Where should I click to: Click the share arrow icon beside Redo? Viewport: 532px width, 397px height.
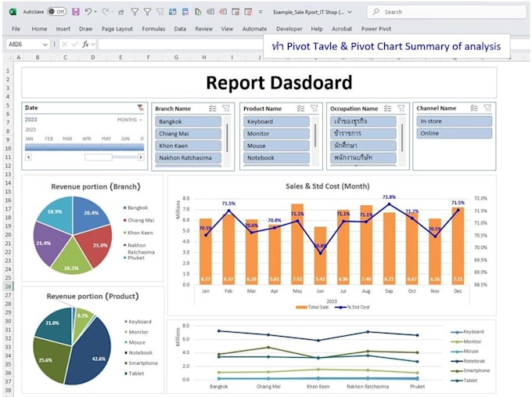[121, 12]
